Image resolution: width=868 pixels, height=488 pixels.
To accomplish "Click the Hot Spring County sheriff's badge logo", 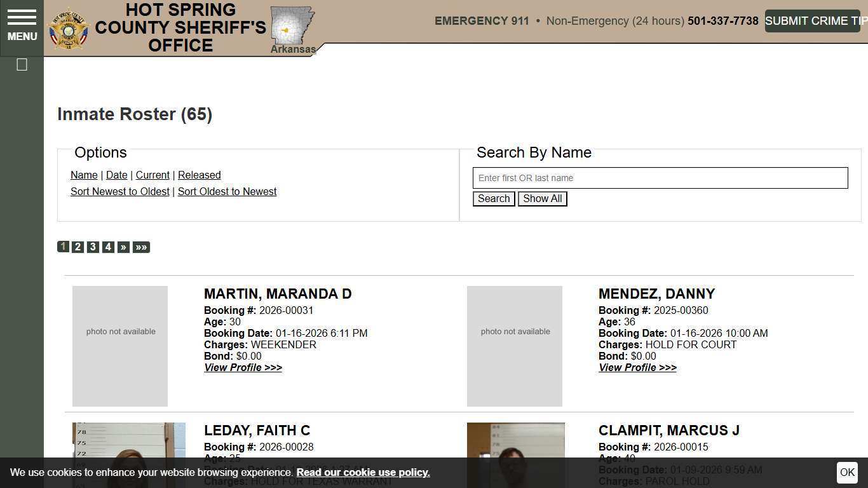I will click(68, 27).
